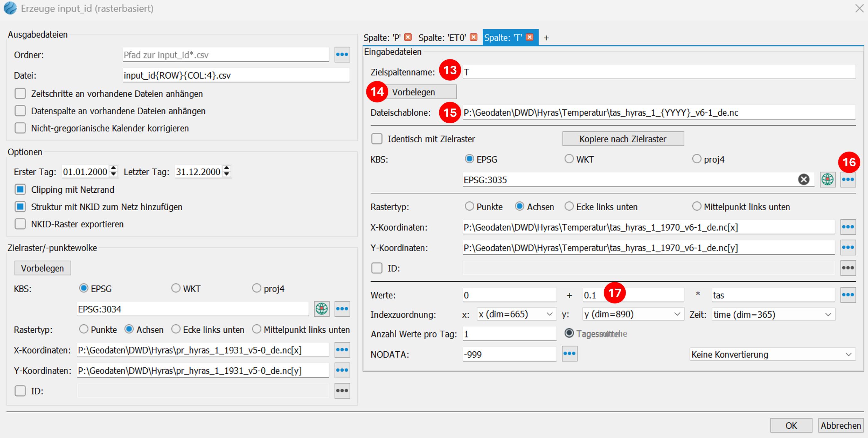Add a new column tab with the plus icon
This screenshot has width=868, height=438.
[546, 38]
